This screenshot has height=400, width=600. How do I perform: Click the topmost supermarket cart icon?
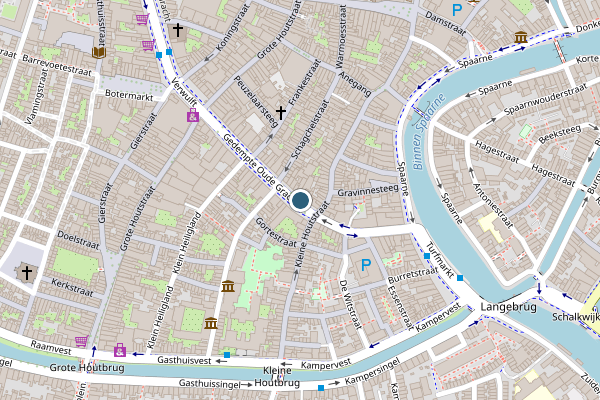(142, 19)
